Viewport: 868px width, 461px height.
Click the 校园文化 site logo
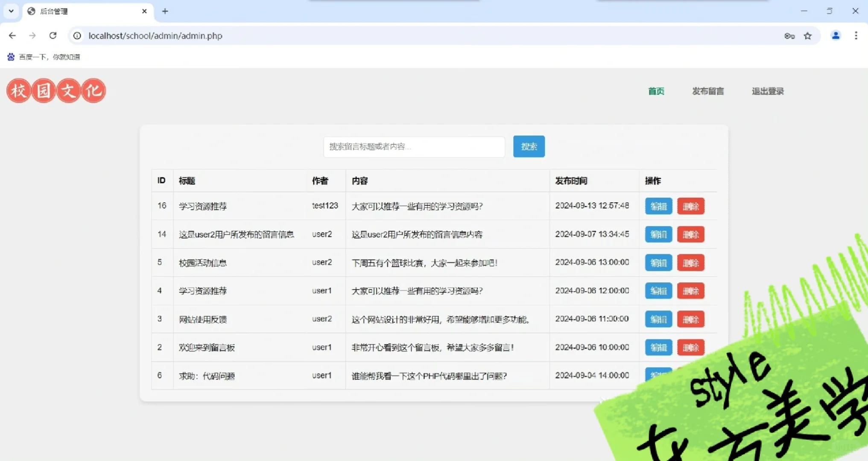56,90
